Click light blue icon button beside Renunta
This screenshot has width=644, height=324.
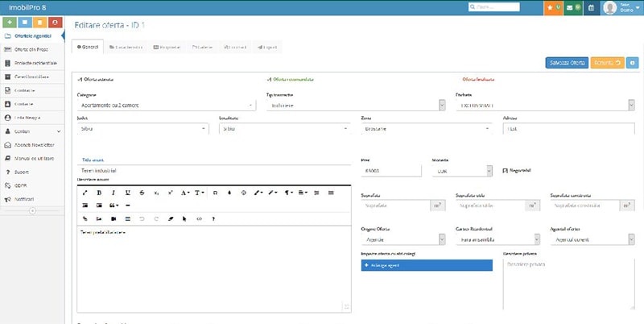point(632,63)
